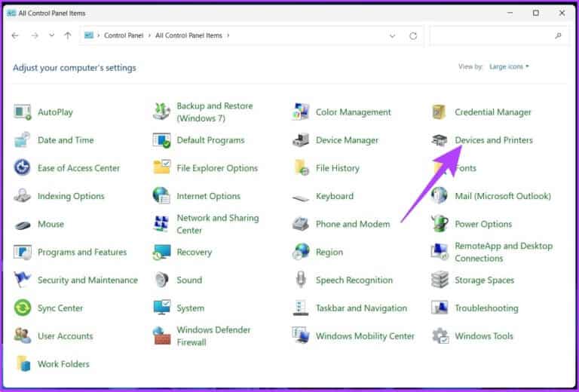
Task: Click the User Accounts icon
Action: click(23, 335)
